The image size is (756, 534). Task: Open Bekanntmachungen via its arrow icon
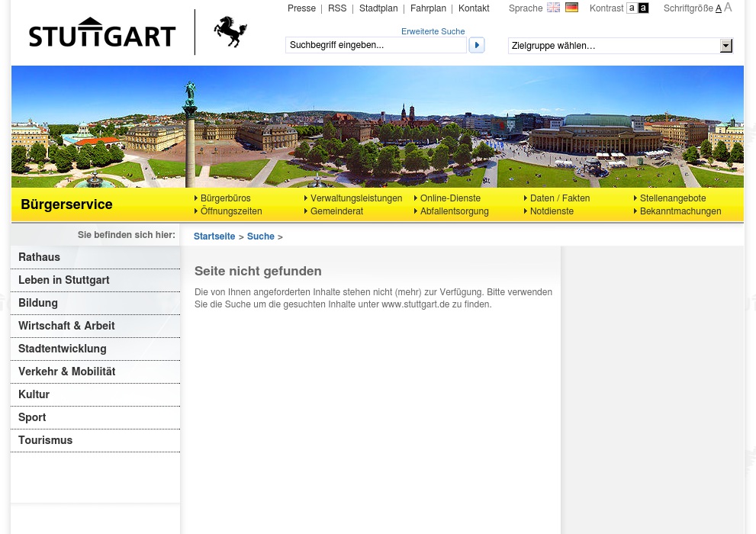click(636, 211)
